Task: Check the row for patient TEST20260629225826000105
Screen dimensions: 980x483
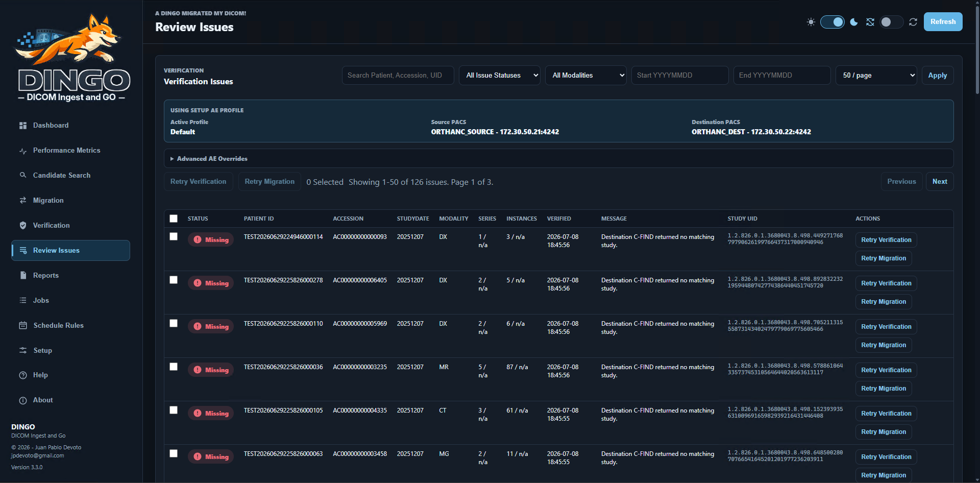Action: point(174,410)
